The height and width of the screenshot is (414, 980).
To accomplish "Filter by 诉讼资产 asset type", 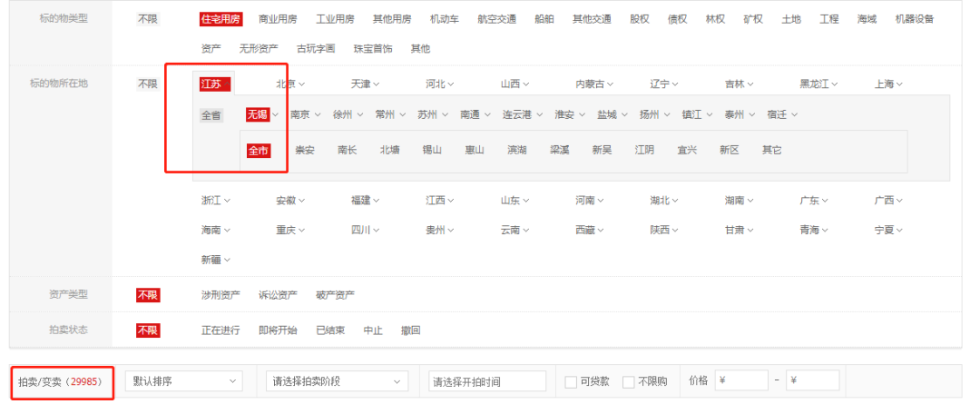I will tap(278, 295).
